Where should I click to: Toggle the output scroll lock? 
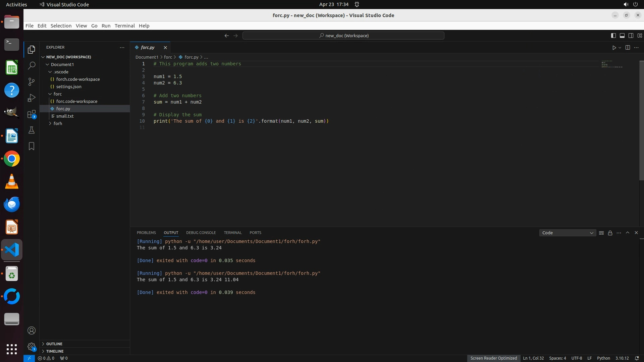(610, 233)
